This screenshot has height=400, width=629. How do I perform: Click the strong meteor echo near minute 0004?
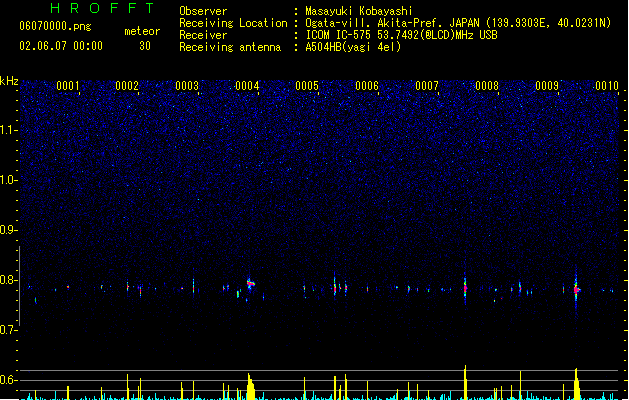coord(250,283)
